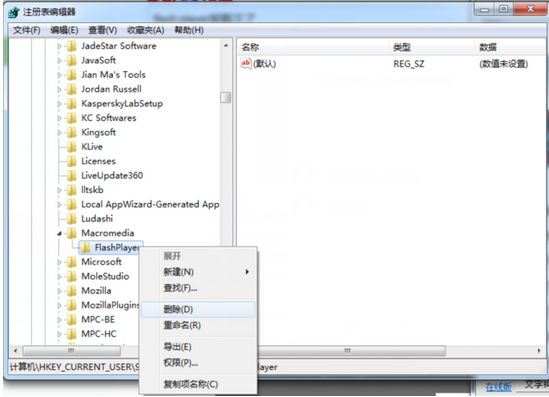Click the Microsoft folder icon

[x=71, y=262]
